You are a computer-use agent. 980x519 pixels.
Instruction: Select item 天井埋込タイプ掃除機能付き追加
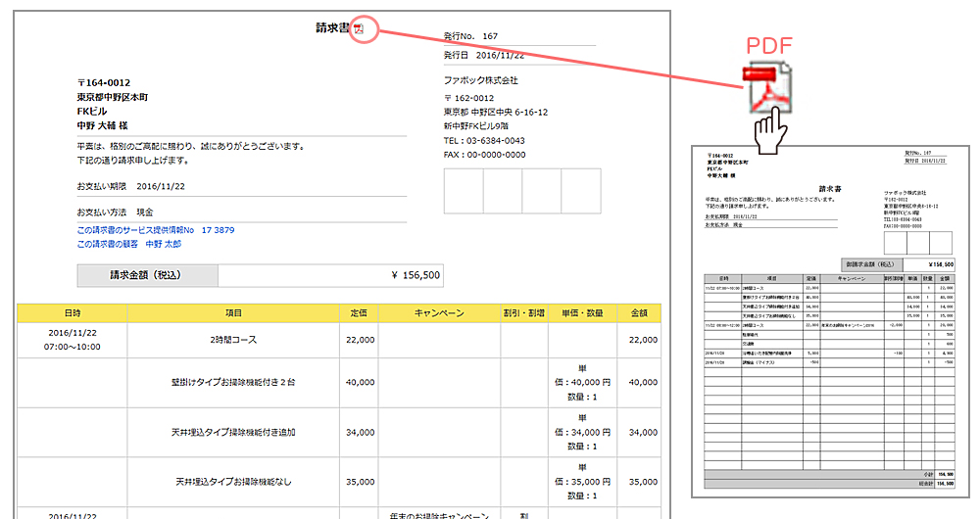(233, 432)
